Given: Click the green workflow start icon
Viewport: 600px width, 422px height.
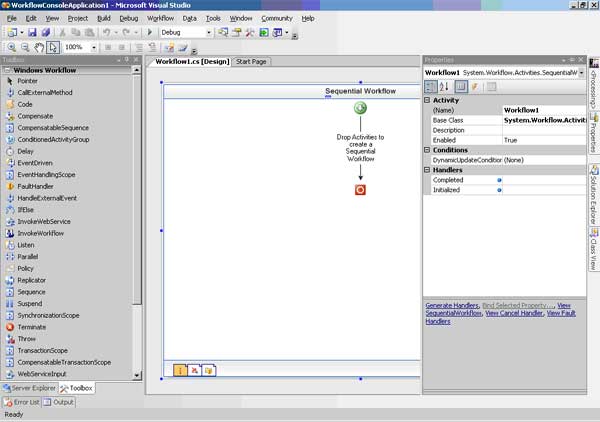Looking at the screenshot, I should 360,108.
